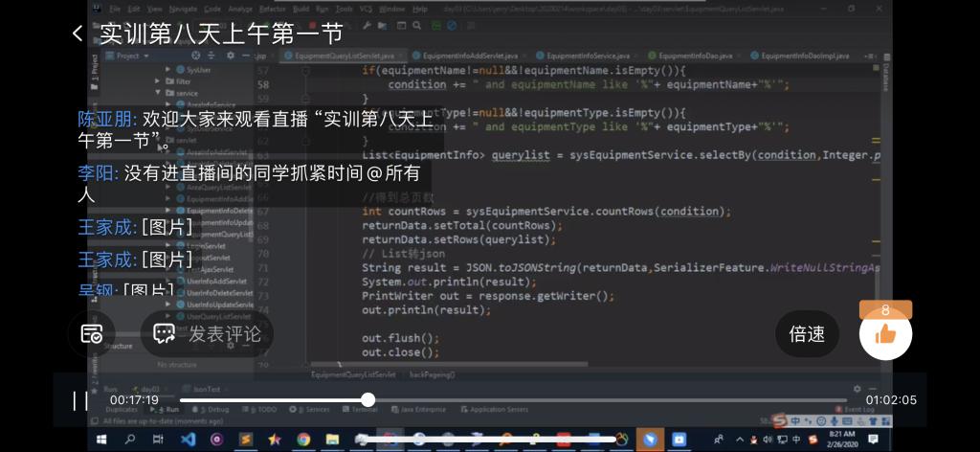Go back using the top-left arrow
The width and height of the screenshot is (980, 452).
click(x=78, y=34)
